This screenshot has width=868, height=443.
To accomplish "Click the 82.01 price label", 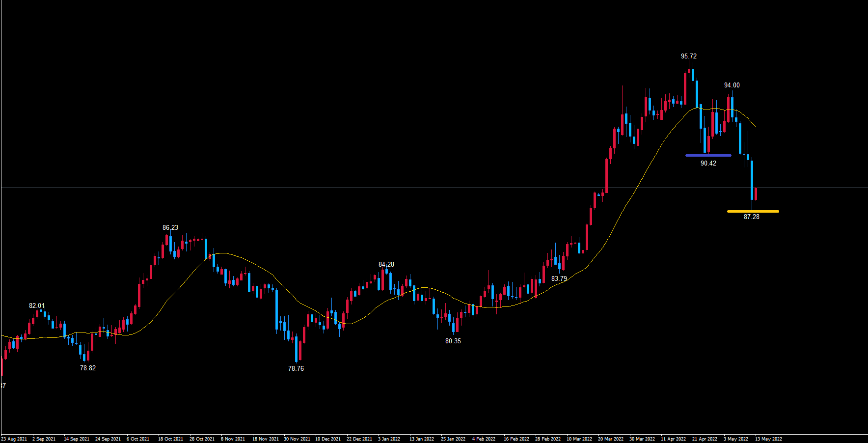I will 37,305.
